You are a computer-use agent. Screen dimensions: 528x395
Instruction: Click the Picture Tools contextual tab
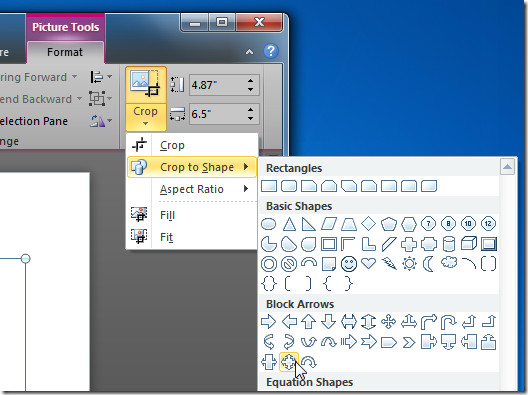[66, 27]
